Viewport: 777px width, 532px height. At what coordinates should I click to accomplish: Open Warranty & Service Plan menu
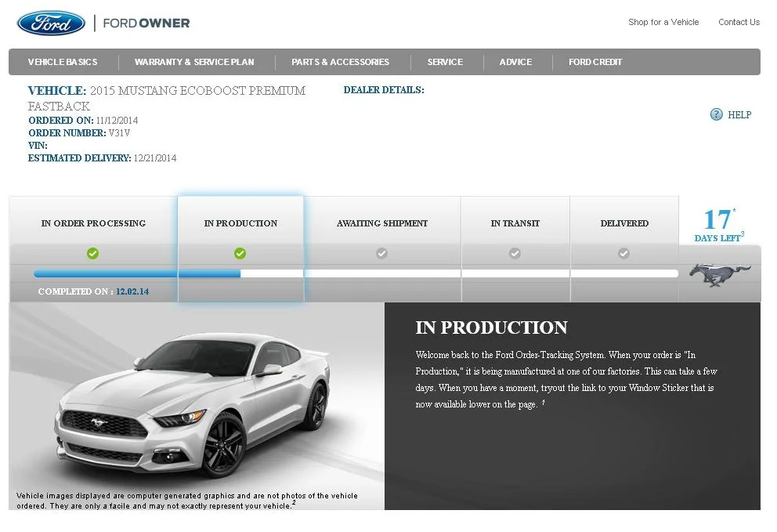(194, 62)
